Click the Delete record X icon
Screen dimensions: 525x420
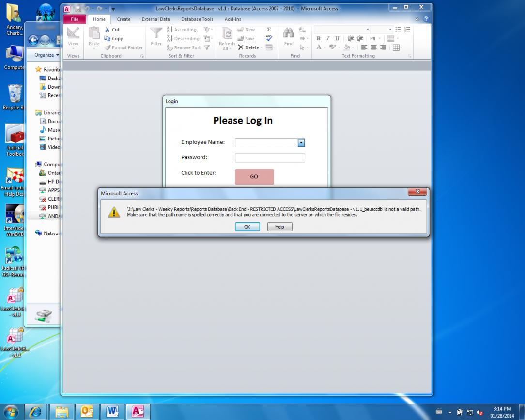[240, 47]
